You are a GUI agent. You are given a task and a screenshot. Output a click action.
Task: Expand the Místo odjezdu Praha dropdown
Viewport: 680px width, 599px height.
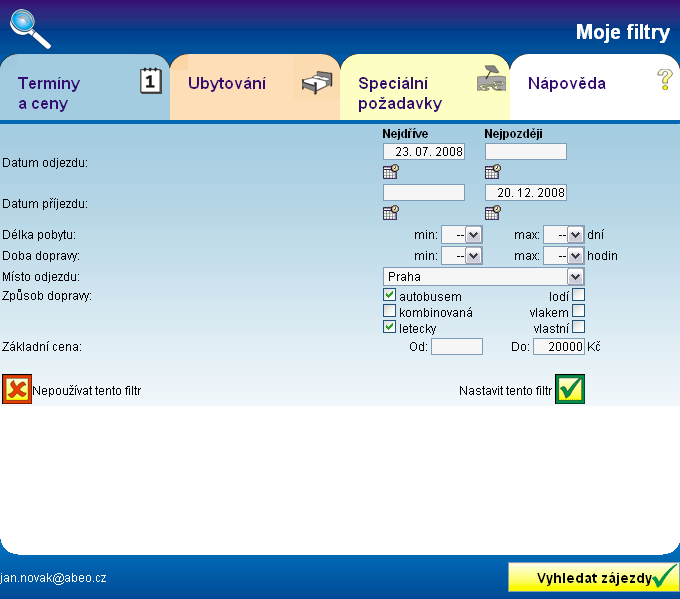[483, 276]
